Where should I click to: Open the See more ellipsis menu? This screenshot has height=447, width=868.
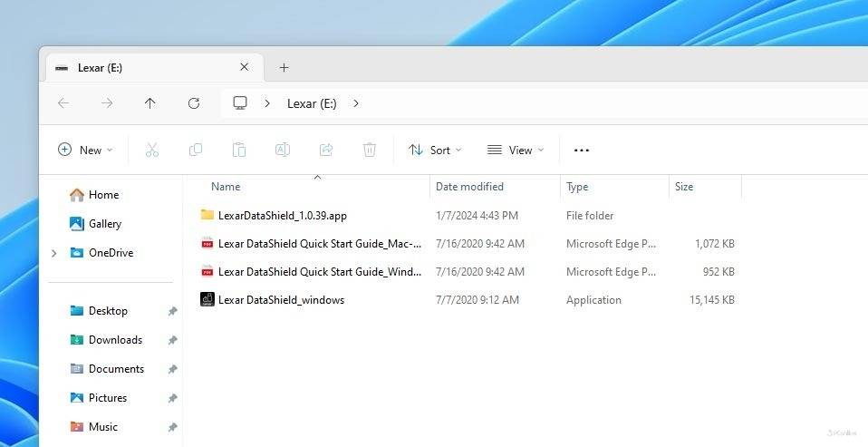coord(582,150)
